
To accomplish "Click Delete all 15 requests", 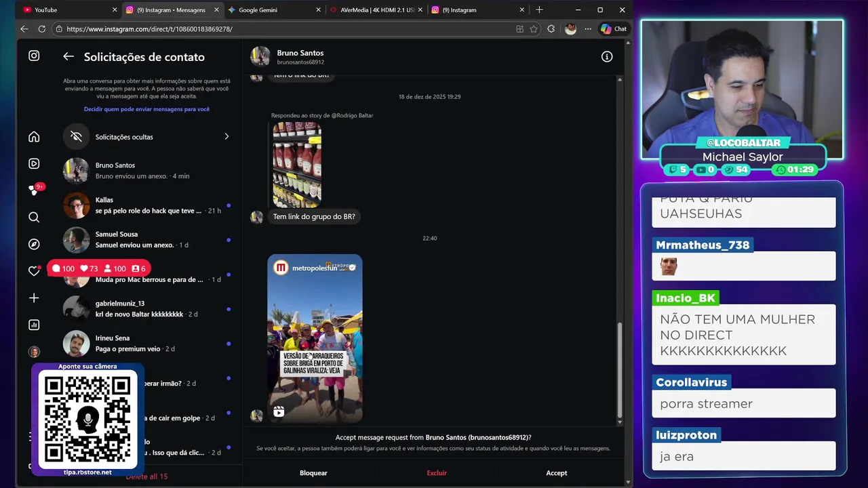I will point(146,476).
